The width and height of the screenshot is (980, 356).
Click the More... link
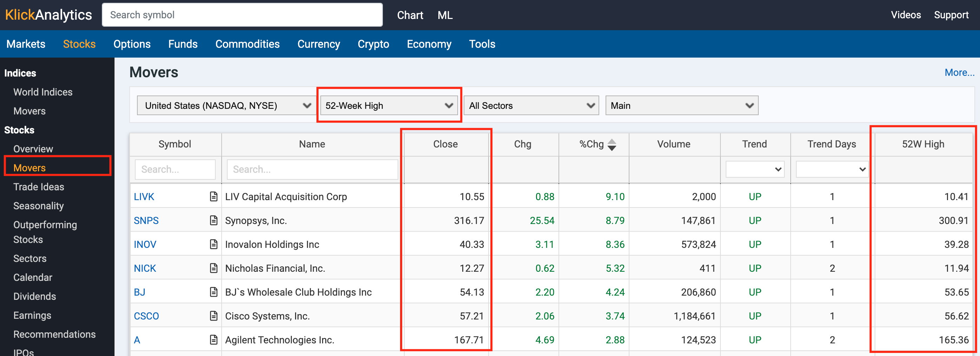(x=960, y=72)
